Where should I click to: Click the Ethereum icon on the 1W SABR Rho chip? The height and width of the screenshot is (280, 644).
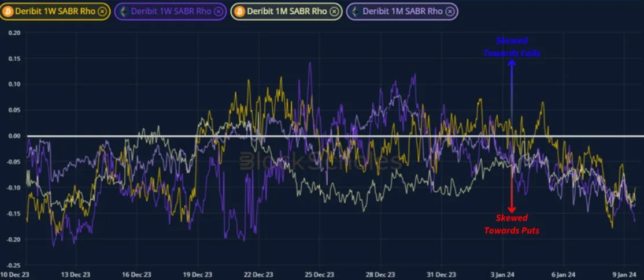123,12
